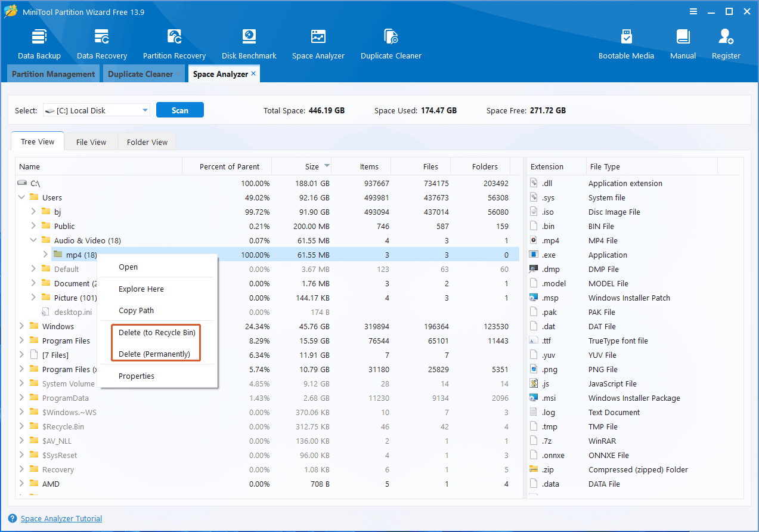Image resolution: width=759 pixels, height=532 pixels.
Task: Click the help icon next to tutorial link
Action: coord(13,518)
